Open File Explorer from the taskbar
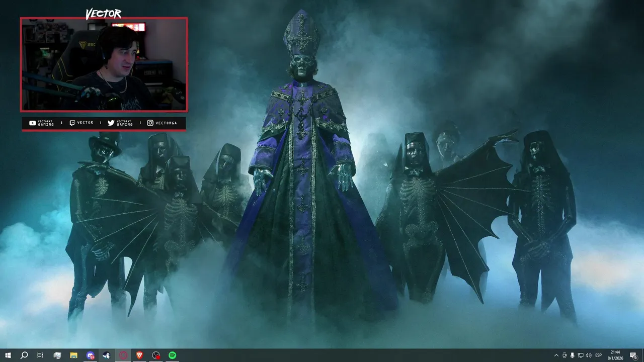This screenshot has width=644, height=362. click(73, 355)
